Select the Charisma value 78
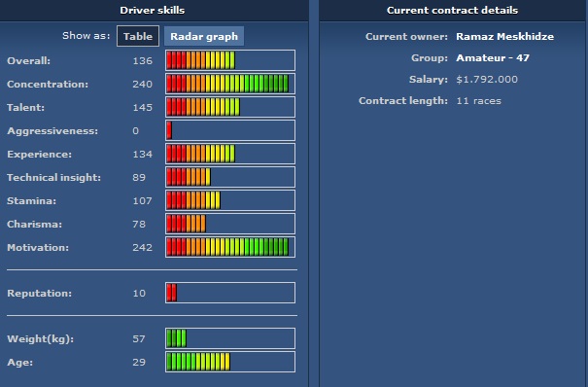 coord(139,225)
